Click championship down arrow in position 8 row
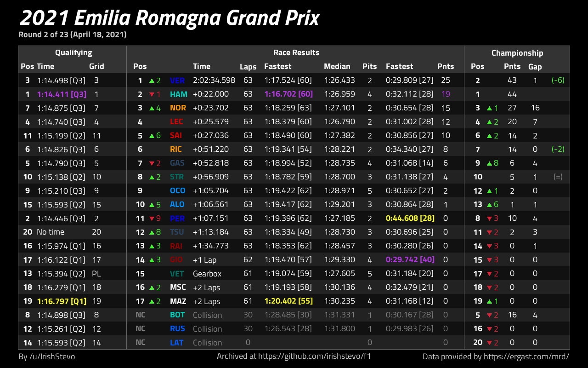 coord(490,218)
